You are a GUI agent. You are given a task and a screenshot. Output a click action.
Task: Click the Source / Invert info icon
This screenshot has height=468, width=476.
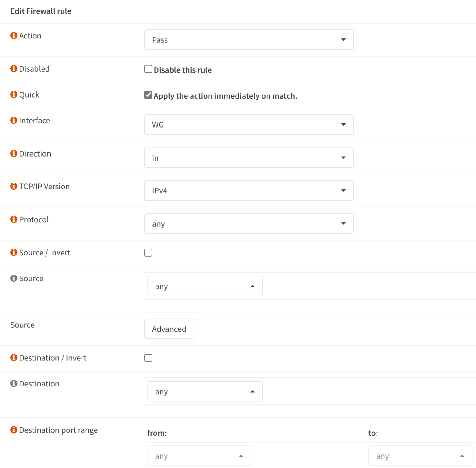coord(14,252)
